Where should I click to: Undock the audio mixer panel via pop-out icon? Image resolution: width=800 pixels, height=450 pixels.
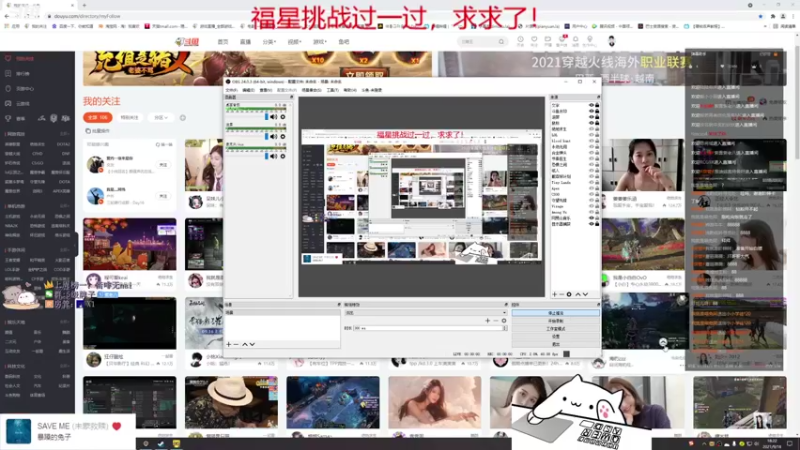[x=291, y=97]
